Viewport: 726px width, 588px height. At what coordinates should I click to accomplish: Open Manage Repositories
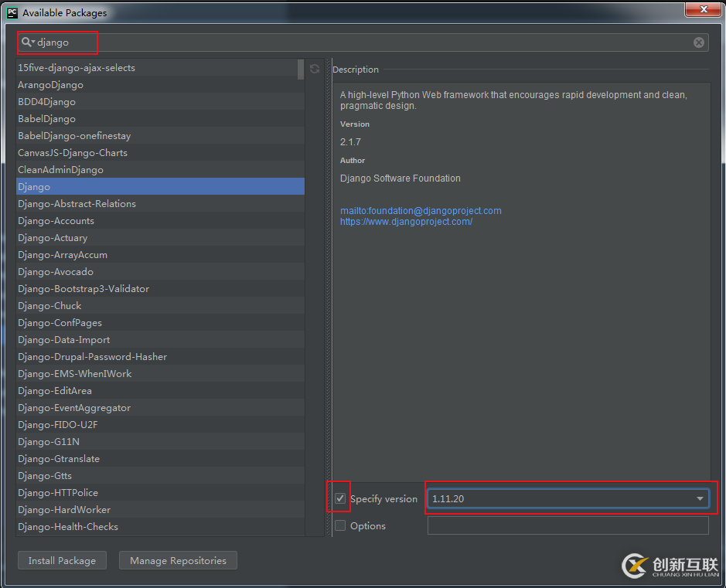click(x=178, y=561)
